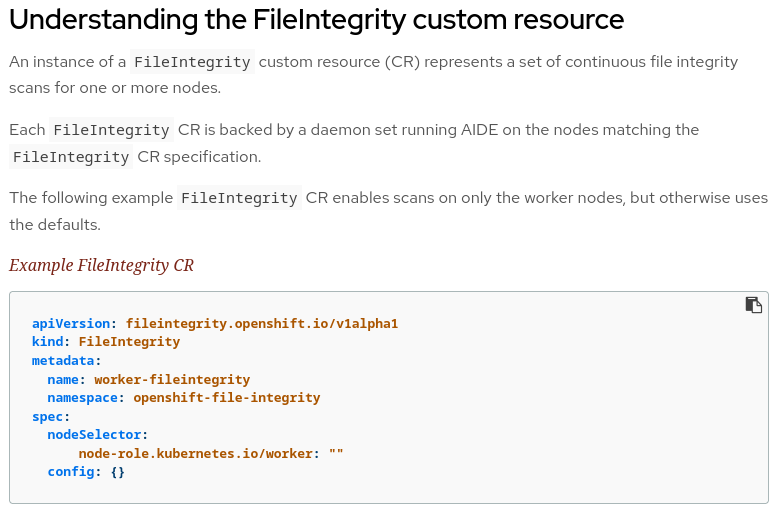Click the nodeSelector key under spec

(94, 434)
